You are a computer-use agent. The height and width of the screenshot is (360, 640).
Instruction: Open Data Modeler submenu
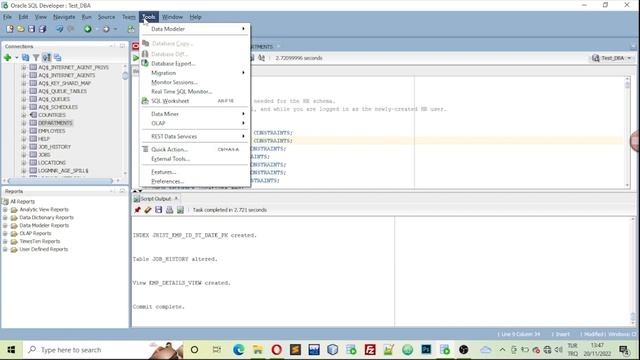click(x=195, y=29)
